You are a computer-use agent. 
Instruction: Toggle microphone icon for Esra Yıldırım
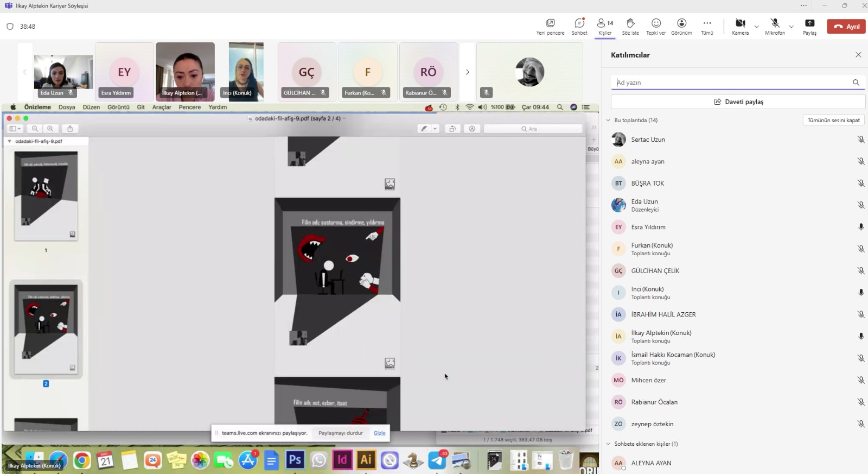pos(860,227)
